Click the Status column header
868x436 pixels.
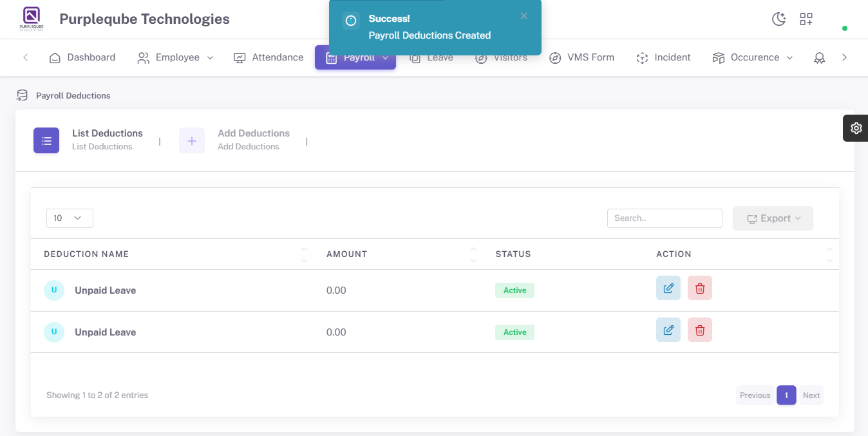click(x=513, y=254)
